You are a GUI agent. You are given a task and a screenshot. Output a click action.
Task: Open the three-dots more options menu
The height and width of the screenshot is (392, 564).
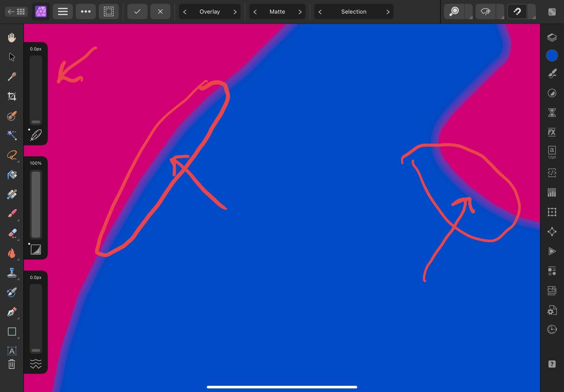point(86,11)
